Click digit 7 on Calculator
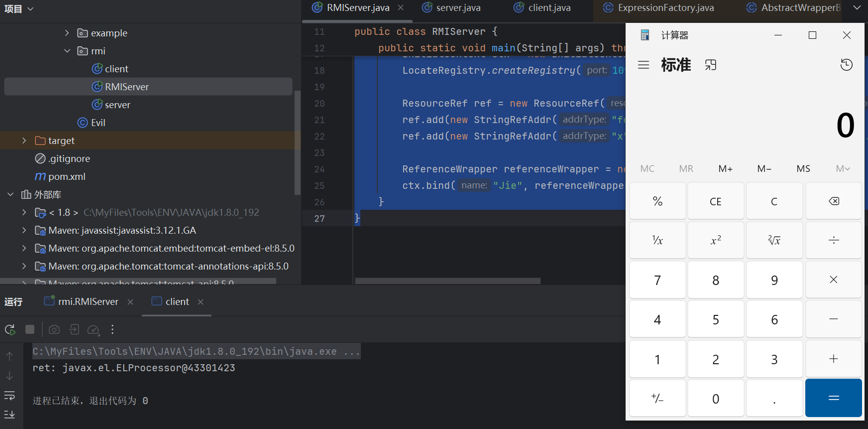 pos(657,280)
